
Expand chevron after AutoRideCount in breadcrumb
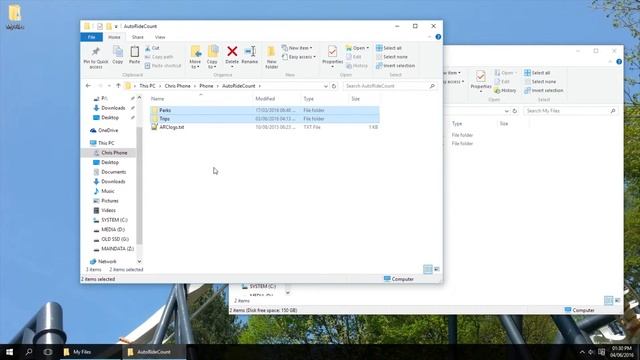pyautogui.click(x=260, y=86)
